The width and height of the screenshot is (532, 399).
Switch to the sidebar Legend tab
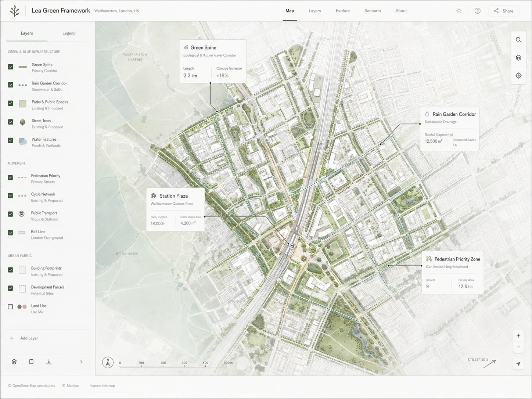[x=69, y=33]
